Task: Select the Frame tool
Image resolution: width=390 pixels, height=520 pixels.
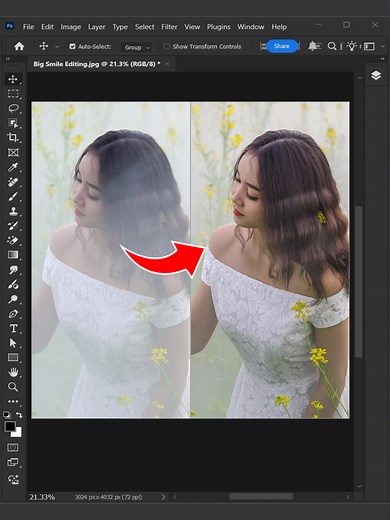Action: [13, 152]
